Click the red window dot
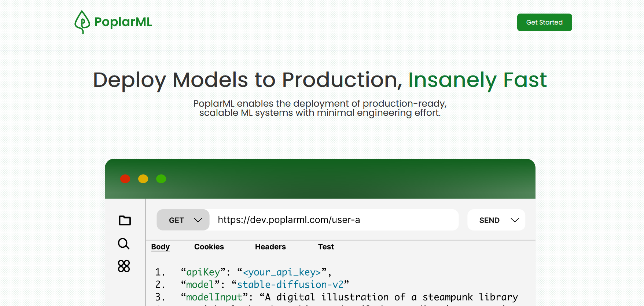Screen dimensions: 644x306 pyautogui.click(x=125, y=179)
